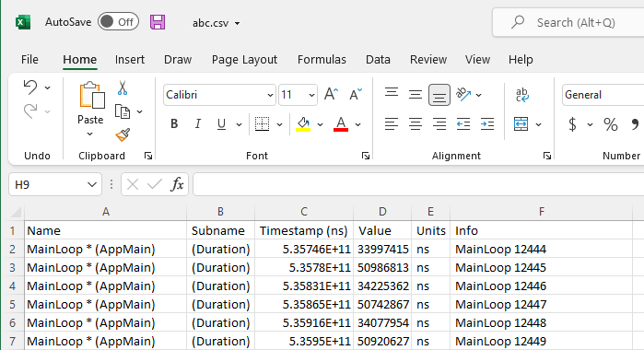Open the font size 11 dropdown
Screen dimensions: 644x350
click(x=311, y=95)
